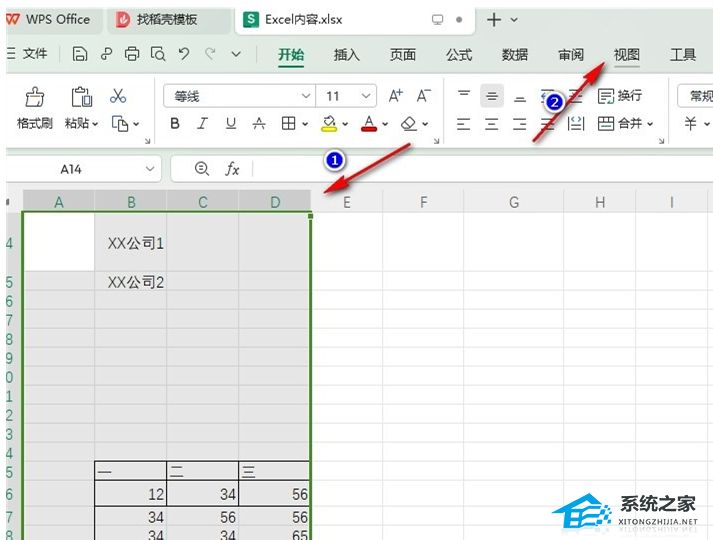Click the Borders grid icon

pyautogui.click(x=288, y=123)
